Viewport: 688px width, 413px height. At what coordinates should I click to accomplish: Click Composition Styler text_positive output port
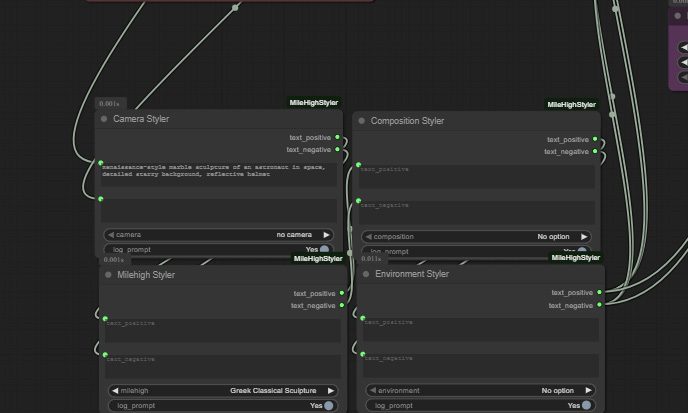coord(595,139)
